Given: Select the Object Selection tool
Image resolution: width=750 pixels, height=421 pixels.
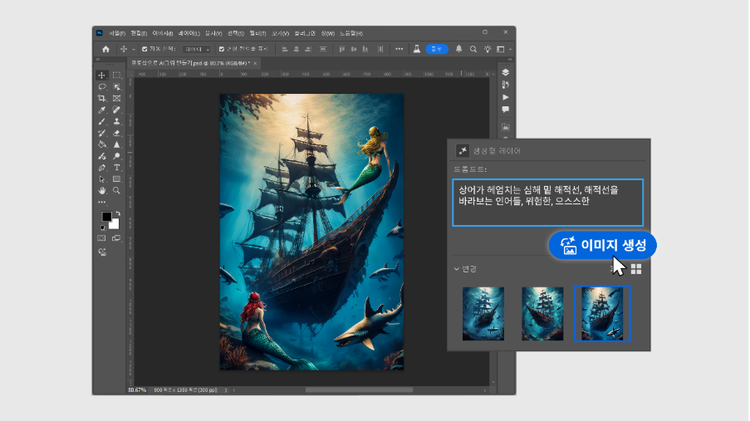Looking at the screenshot, I should (x=116, y=87).
